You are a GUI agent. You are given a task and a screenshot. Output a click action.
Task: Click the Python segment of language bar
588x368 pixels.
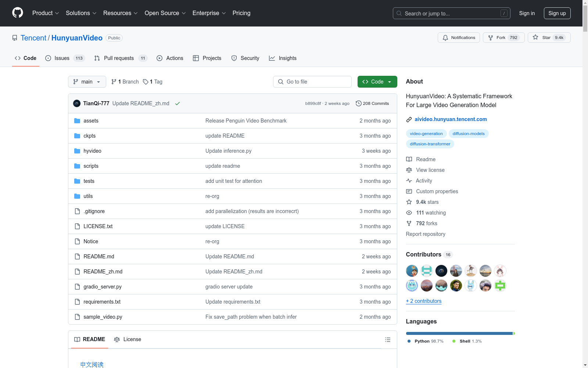pos(459,333)
